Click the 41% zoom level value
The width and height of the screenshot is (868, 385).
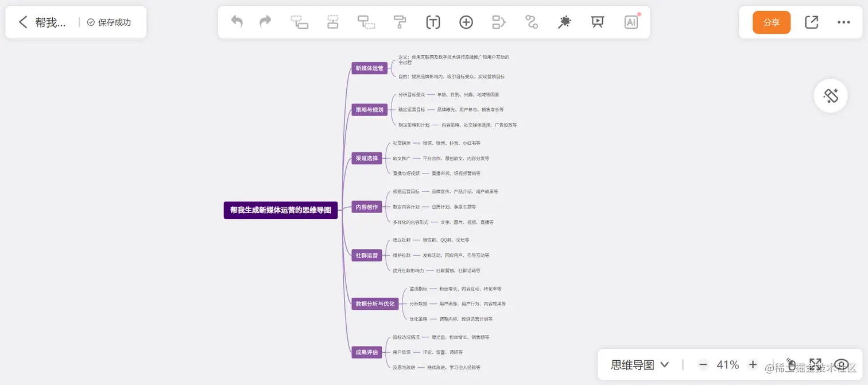tap(728, 365)
